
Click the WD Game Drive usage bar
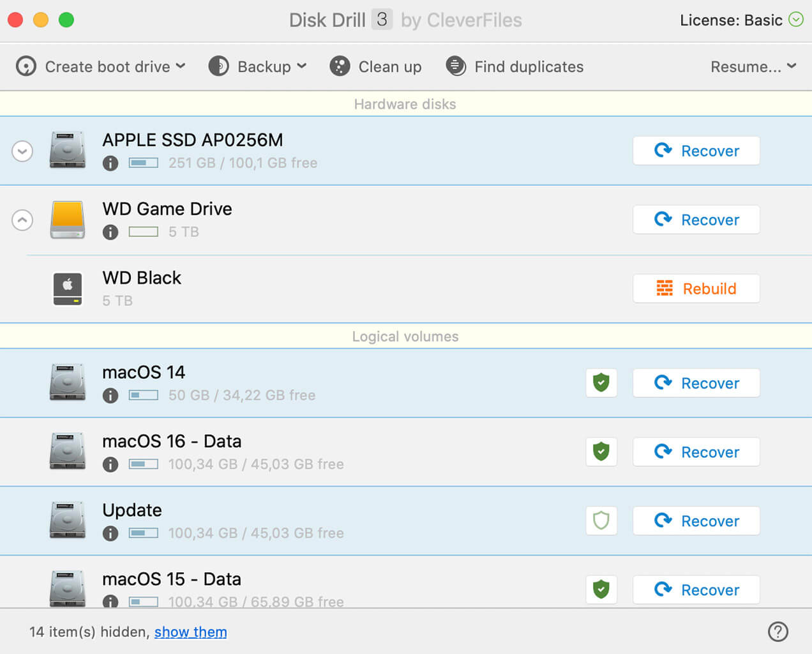[x=144, y=232]
